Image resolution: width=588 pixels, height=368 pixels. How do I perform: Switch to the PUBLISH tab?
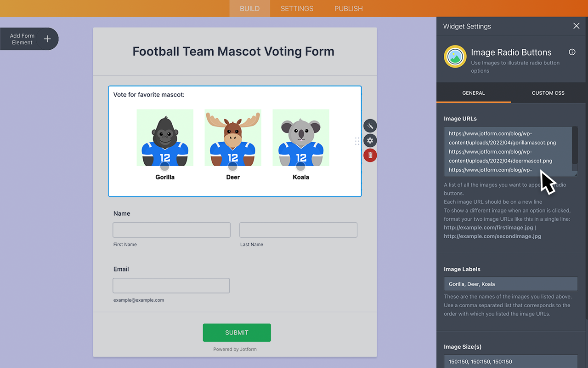[x=348, y=8]
